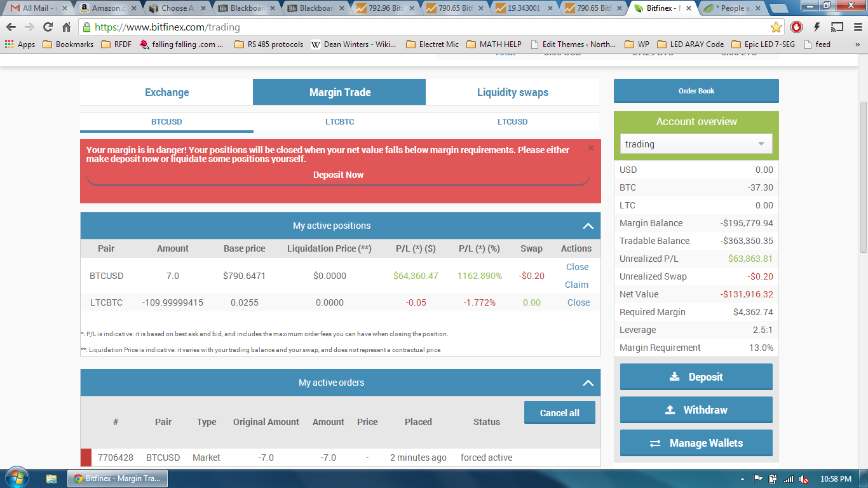868x488 pixels.
Task: Switch to the Exchange tab
Action: (x=166, y=92)
